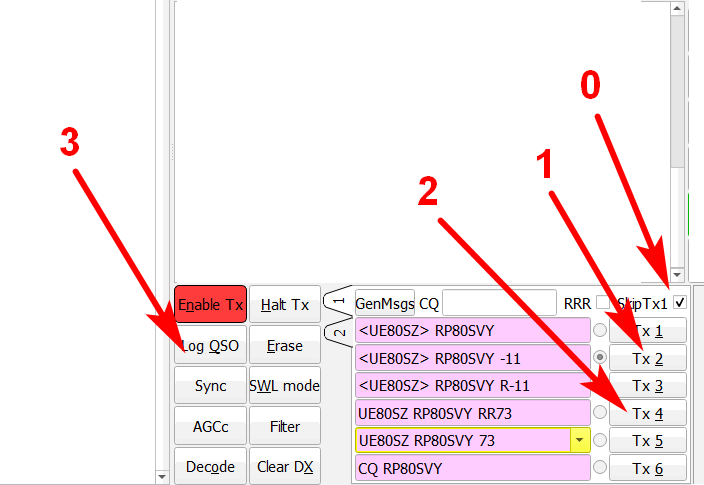
Task: Expand the 73 message dropdown arrow
Action: click(579, 440)
